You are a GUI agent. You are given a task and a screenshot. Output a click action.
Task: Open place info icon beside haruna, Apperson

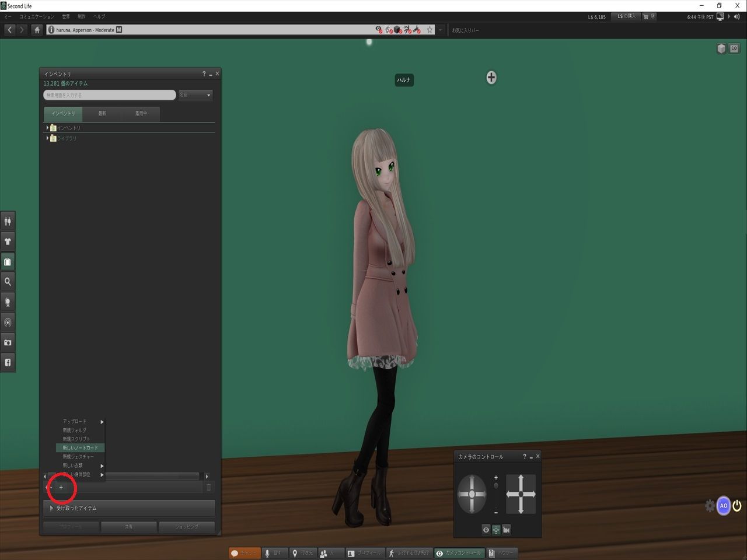(x=51, y=30)
